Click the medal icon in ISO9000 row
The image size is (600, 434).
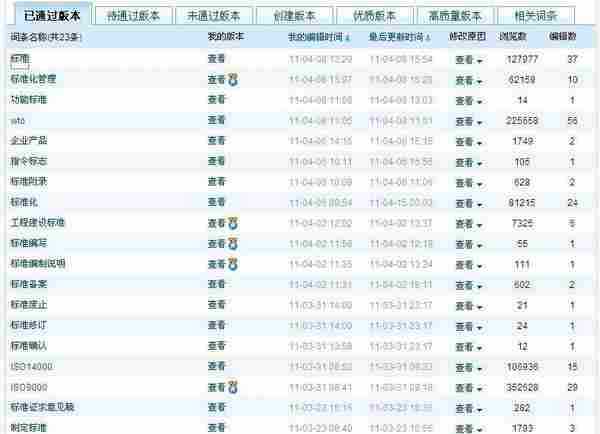(x=234, y=386)
